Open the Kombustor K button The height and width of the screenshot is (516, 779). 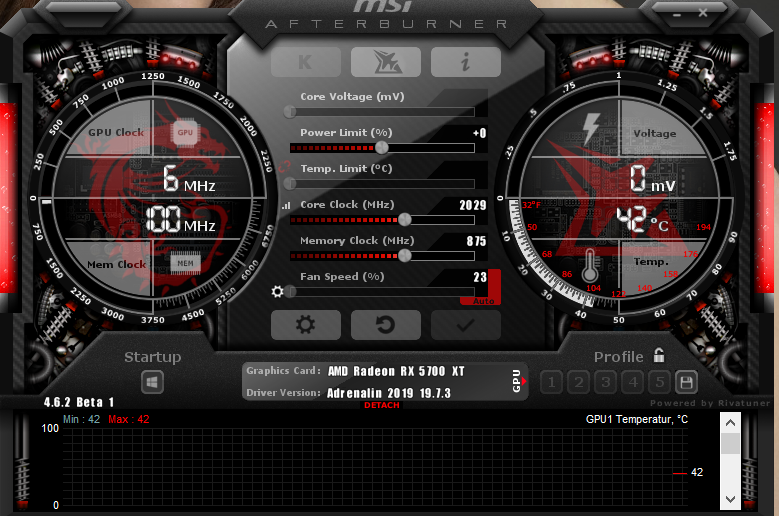pyautogui.click(x=306, y=62)
